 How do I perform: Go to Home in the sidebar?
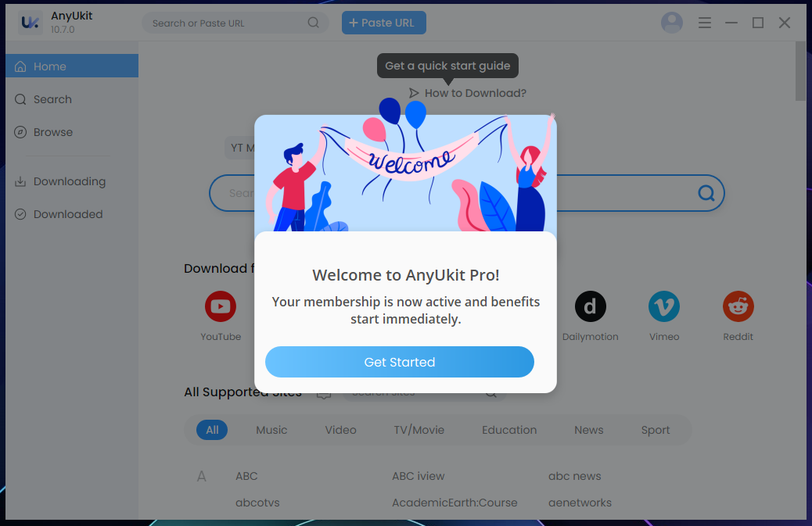tap(72, 66)
